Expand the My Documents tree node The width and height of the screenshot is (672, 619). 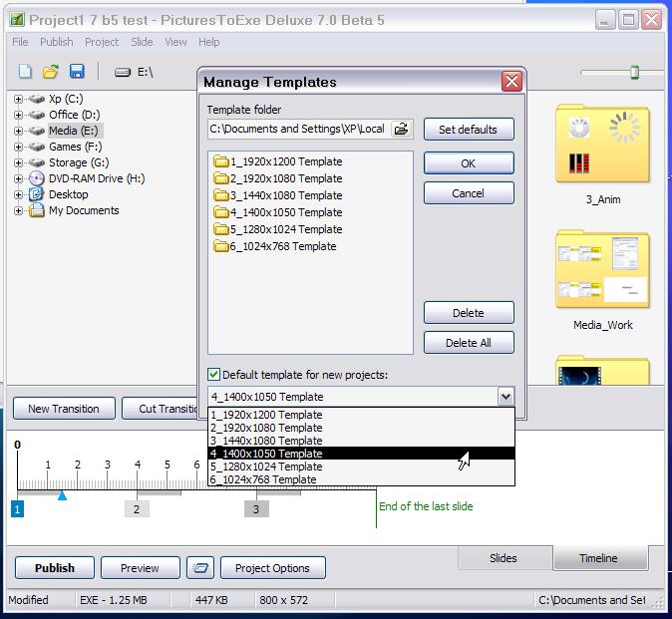(x=19, y=210)
